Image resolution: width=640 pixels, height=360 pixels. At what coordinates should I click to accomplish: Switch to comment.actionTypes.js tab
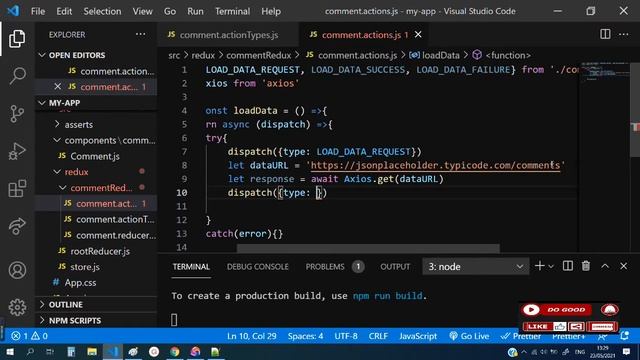(x=228, y=35)
